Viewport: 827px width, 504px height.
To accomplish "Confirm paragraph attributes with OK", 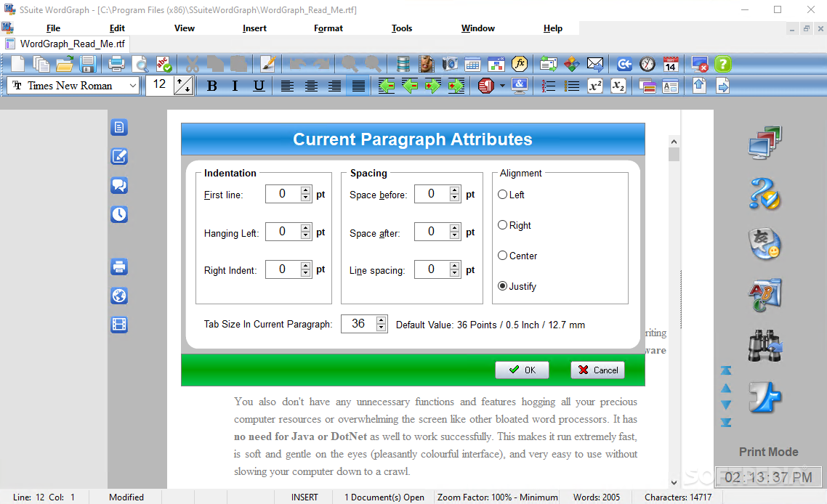I will pyautogui.click(x=523, y=370).
